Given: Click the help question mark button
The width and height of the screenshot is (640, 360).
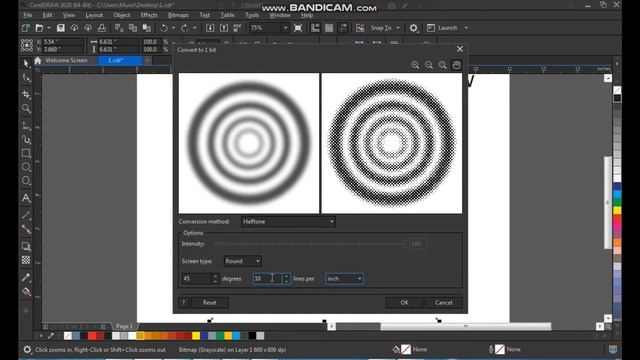Looking at the screenshot, I should [184, 302].
